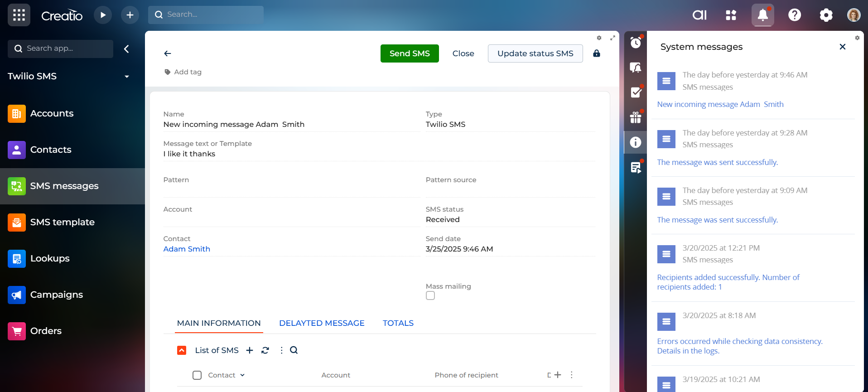868x392 pixels.
Task: Collapse the List of SMS section
Action: pyautogui.click(x=182, y=350)
